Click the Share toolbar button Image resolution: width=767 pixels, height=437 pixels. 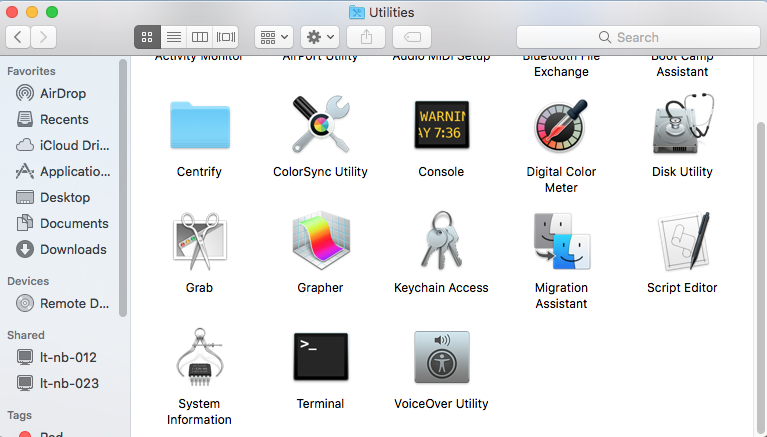[366, 37]
